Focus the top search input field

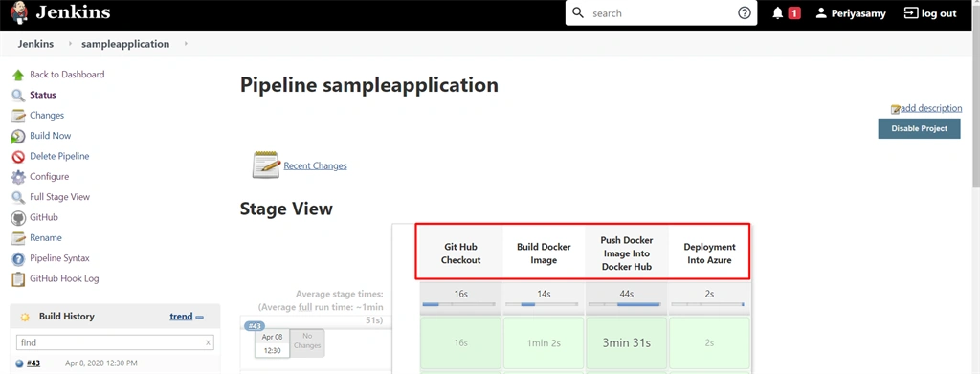pyautogui.click(x=661, y=13)
